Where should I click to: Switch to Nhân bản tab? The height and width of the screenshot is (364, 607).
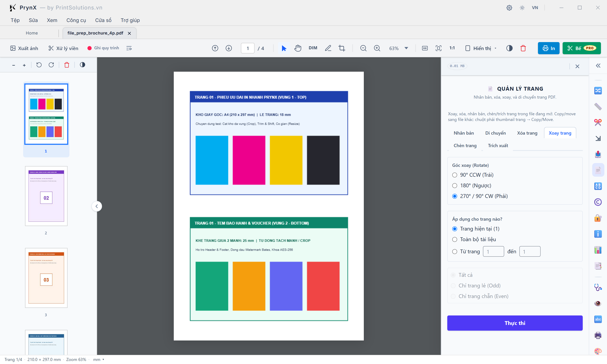pos(464,133)
